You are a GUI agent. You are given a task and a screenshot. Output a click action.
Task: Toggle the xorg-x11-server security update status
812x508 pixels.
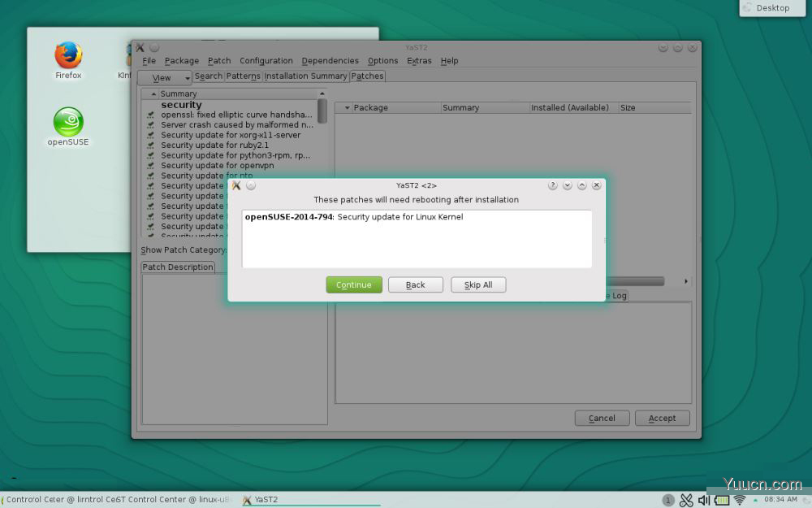tap(150, 136)
